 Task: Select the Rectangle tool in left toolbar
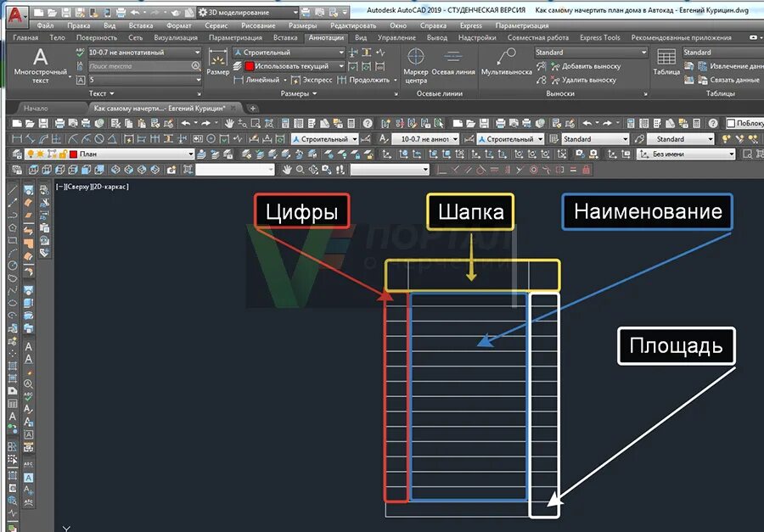[13, 240]
